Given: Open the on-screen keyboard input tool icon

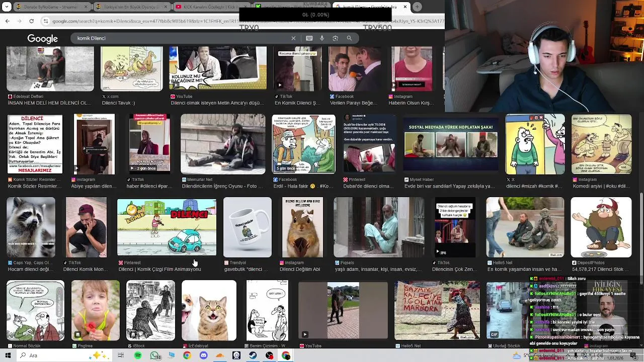Looking at the screenshot, I should (x=309, y=38).
